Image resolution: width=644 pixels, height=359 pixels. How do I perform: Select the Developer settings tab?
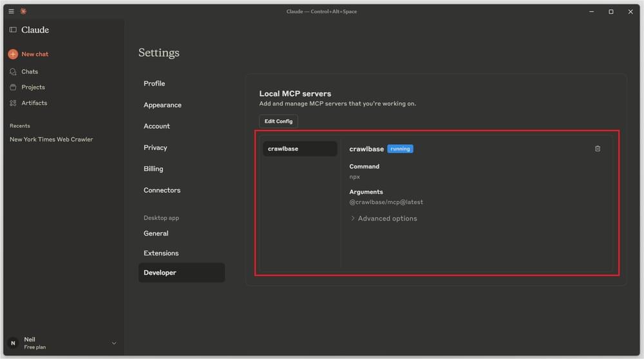click(x=182, y=273)
